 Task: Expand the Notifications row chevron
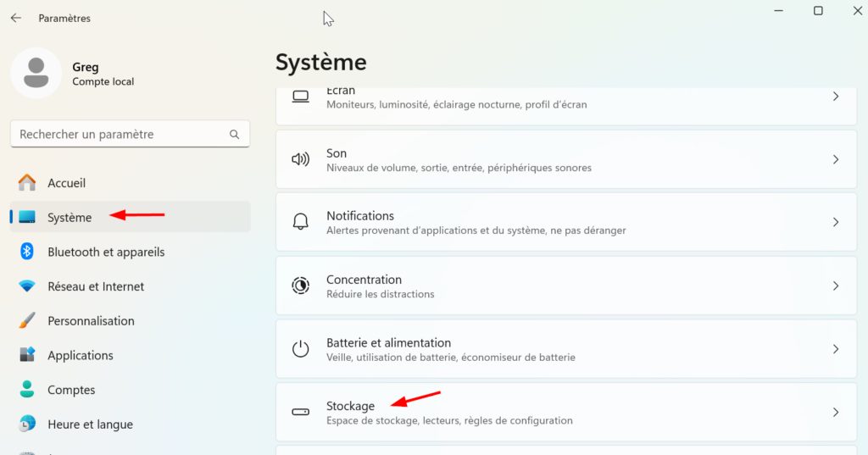[836, 222]
